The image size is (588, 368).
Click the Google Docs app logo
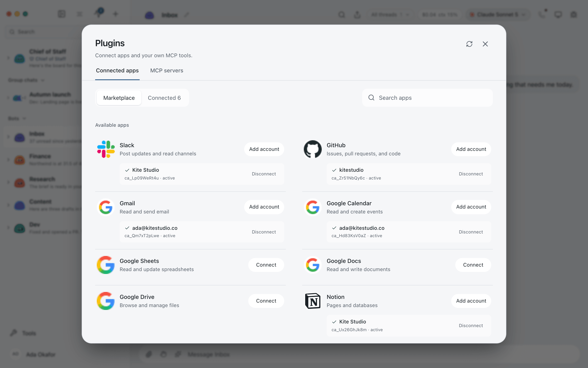click(x=313, y=265)
